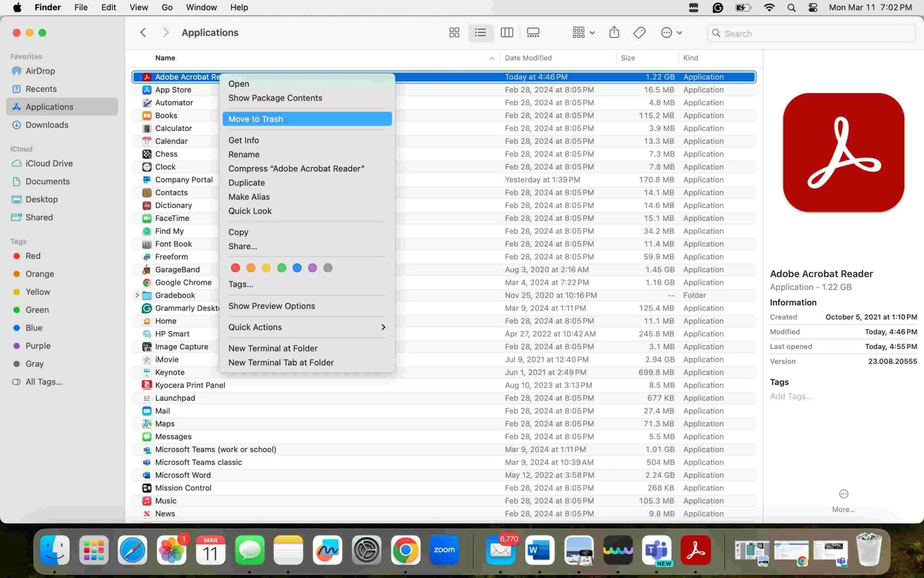
Task: Go back with the back arrow
Action: [143, 33]
